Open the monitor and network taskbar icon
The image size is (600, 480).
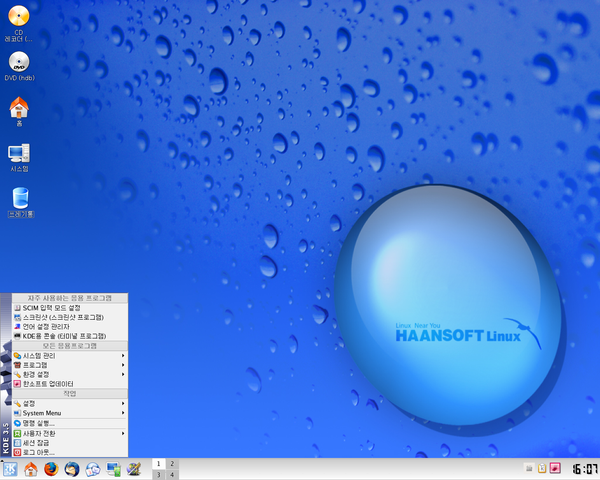coord(113,469)
